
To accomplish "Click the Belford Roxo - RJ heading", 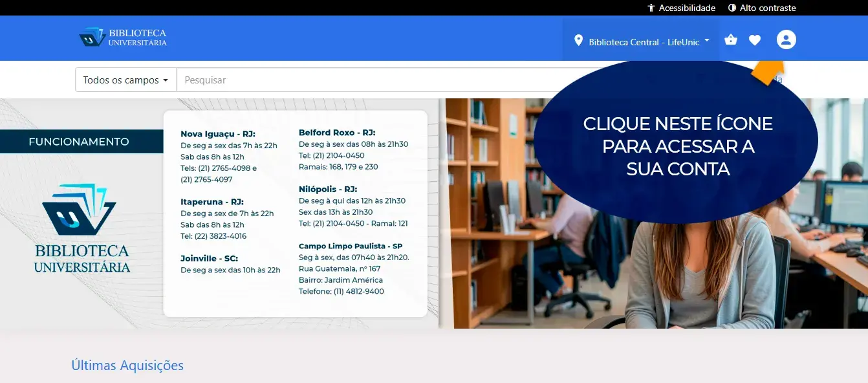I will pos(337,133).
